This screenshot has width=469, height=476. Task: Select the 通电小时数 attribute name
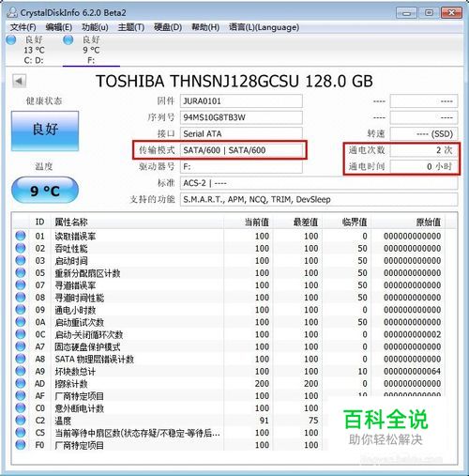(75, 310)
